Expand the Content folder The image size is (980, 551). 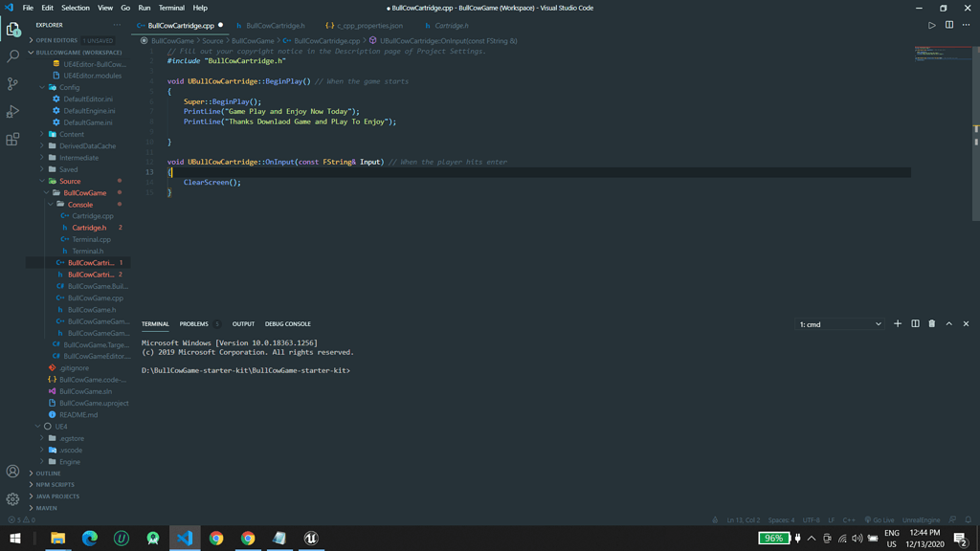71,134
